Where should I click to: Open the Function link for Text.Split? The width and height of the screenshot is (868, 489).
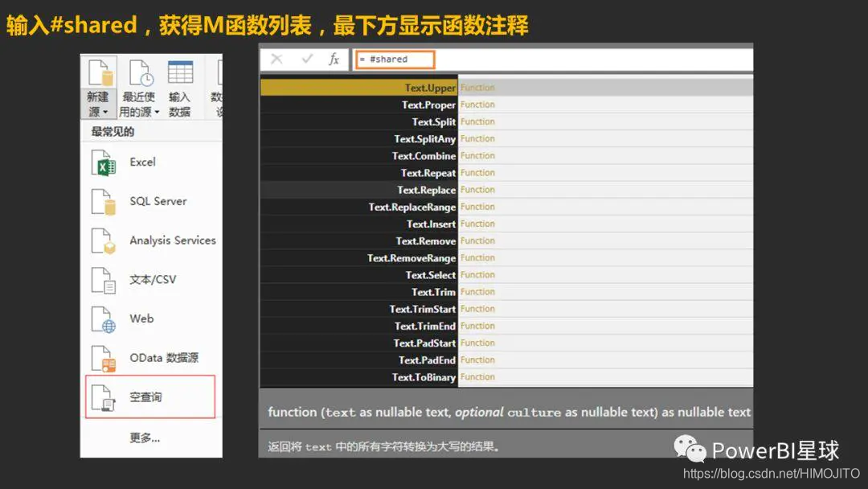coord(477,121)
